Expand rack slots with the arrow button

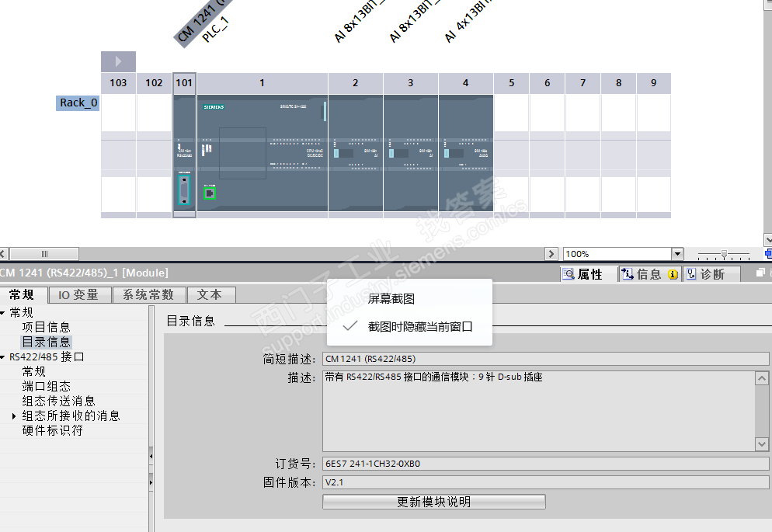pyautogui.click(x=118, y=61)
